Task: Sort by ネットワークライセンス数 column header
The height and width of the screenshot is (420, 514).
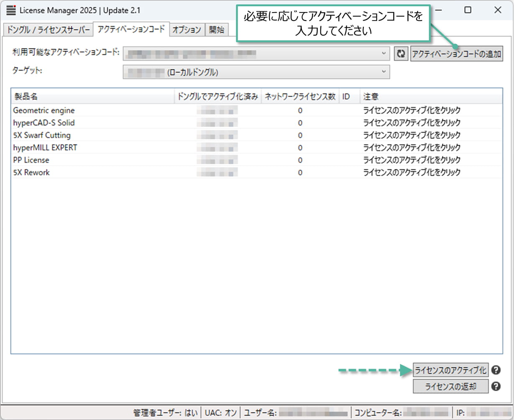Action: tap(300, 97)
